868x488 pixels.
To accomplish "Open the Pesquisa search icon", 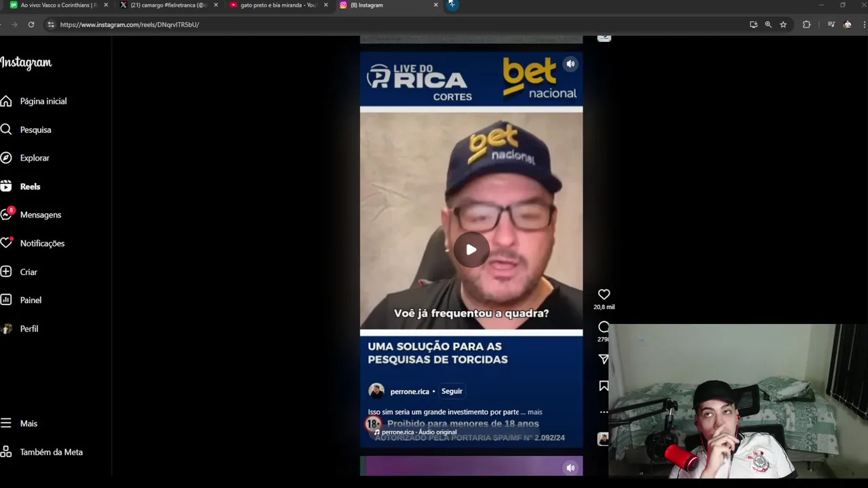I will coord(6,129).
